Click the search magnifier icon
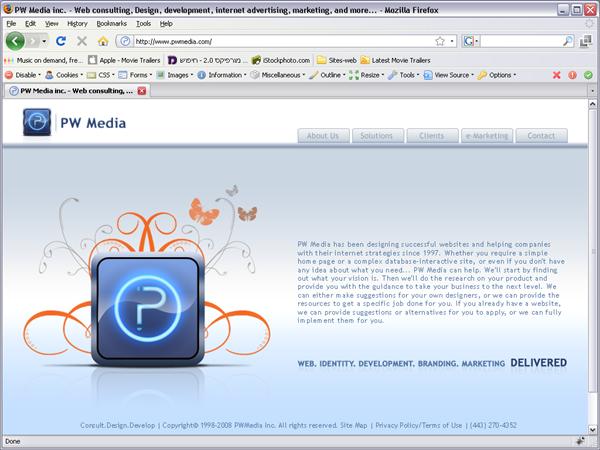This screenshot has width=600, height=450. pos(568,41)
